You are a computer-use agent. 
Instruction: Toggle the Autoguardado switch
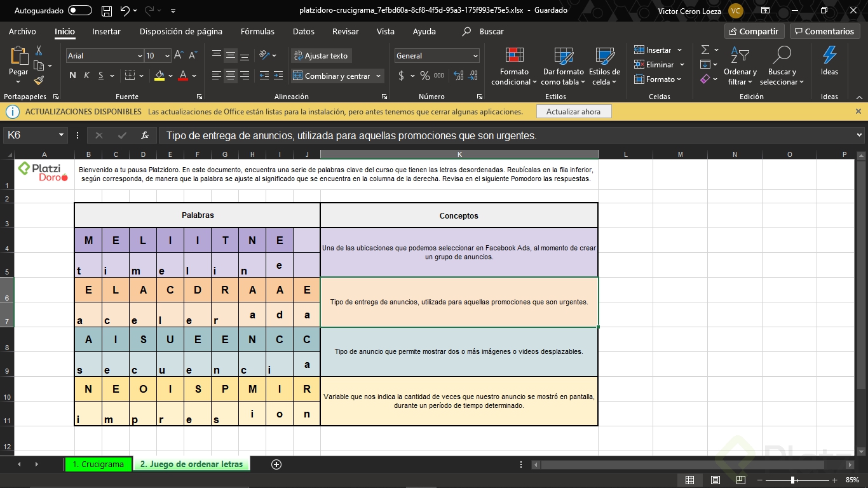(80, 10)
